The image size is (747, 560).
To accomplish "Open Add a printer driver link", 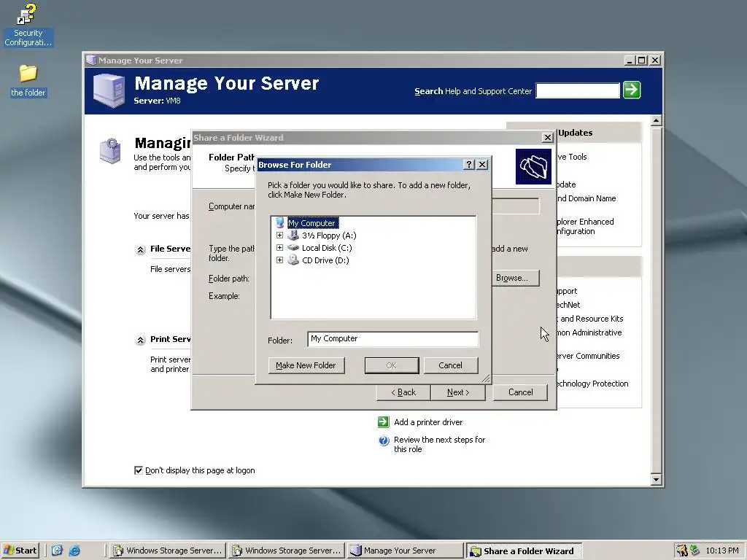I will pyautogui.click(x=428, y=422).
